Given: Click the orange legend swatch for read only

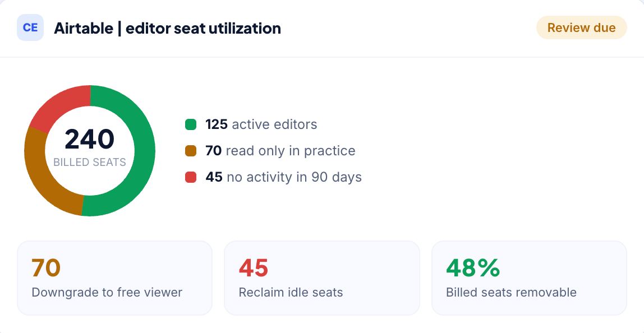Looking at the screenshot, I should (191, 151).
